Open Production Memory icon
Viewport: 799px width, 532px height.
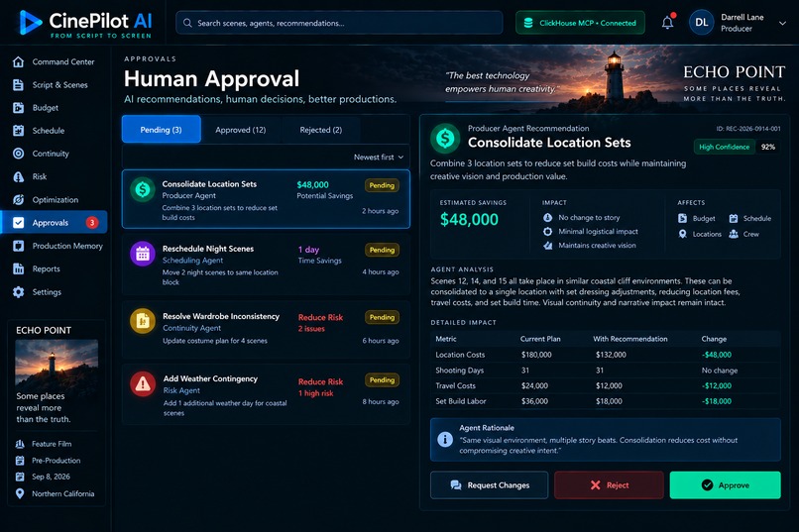click(19, 246)
